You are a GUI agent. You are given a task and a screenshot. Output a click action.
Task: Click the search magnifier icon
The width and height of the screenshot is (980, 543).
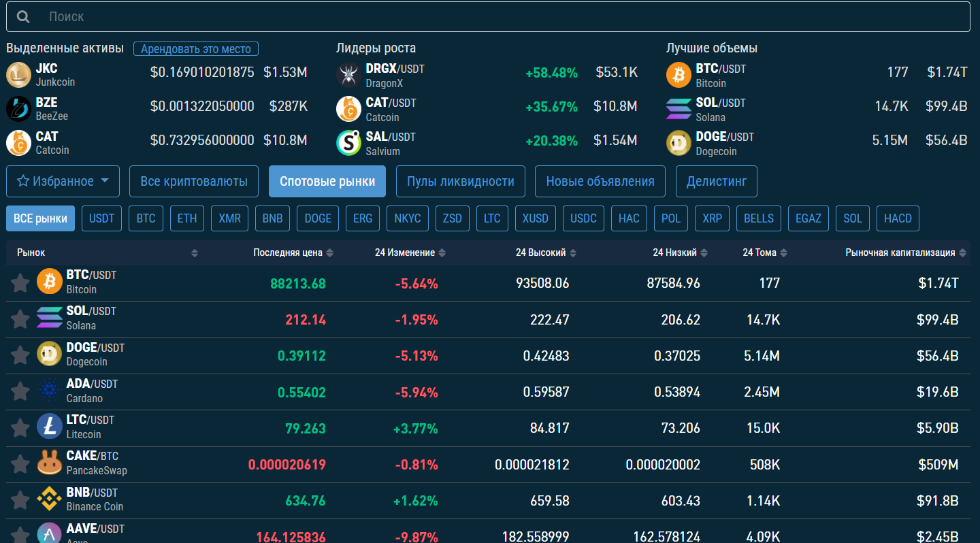[x=23, y=17]
